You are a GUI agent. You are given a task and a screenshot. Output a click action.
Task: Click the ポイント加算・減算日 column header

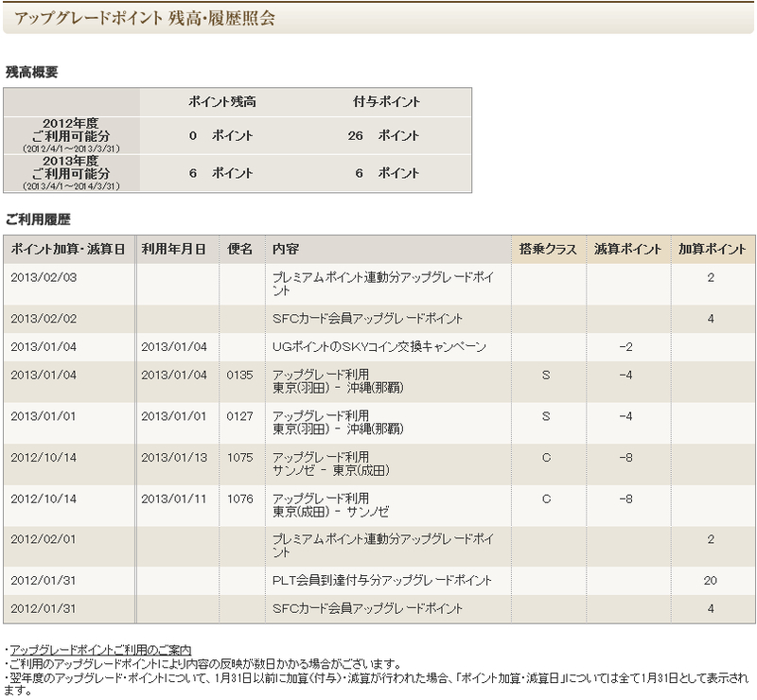pos(68,249)
